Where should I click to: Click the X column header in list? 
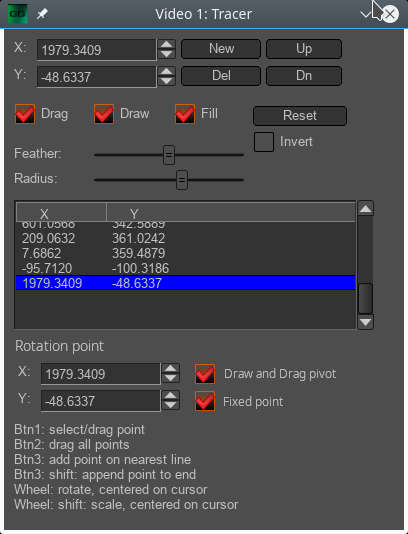(x=61, y=213)
